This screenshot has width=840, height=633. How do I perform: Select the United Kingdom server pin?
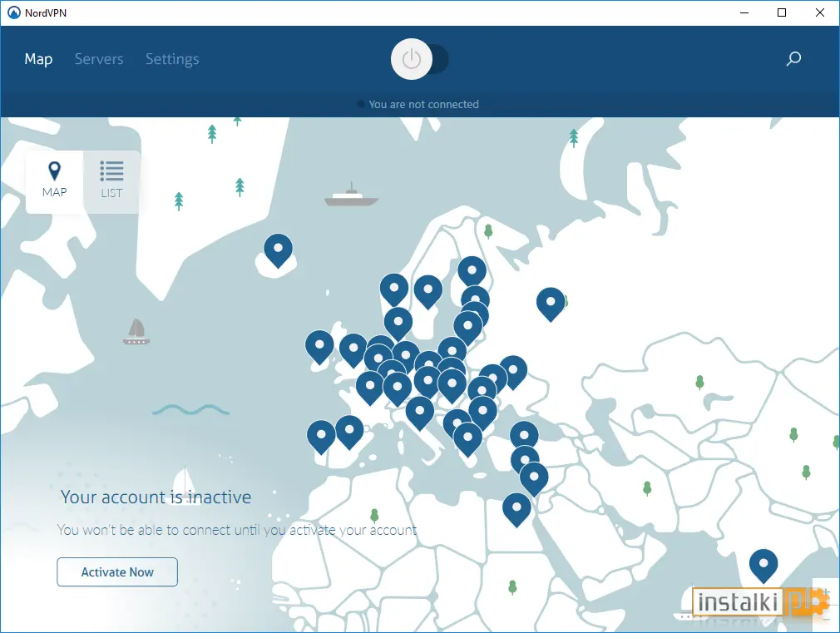tap(353, 349)
